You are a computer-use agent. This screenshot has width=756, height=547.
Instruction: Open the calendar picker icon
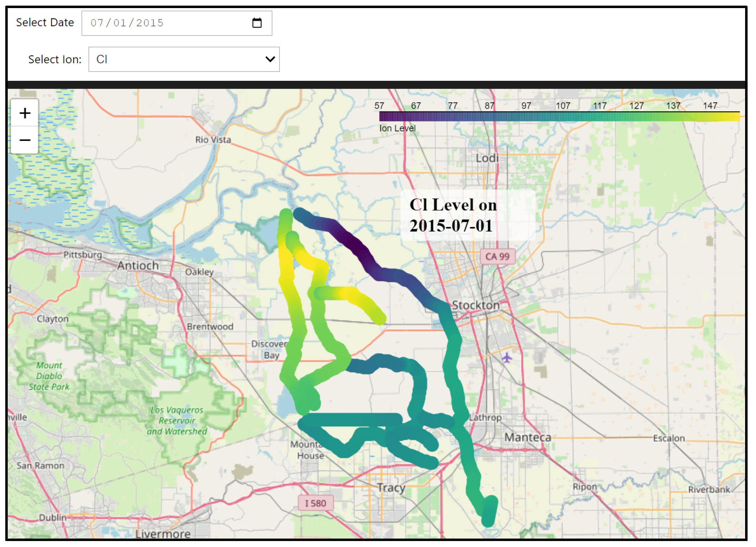257,23
